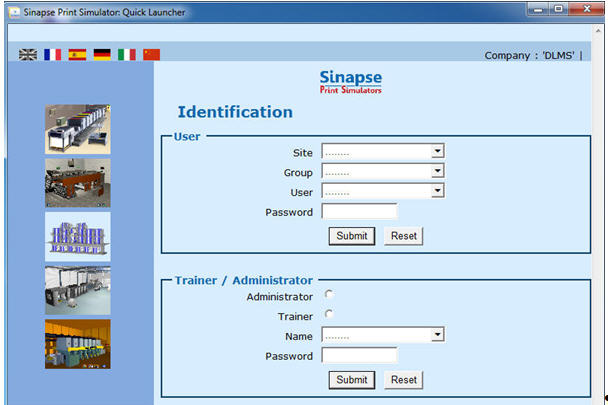
Task: Click the Sinapse Print Simulators logo
Action: [351, 82]
